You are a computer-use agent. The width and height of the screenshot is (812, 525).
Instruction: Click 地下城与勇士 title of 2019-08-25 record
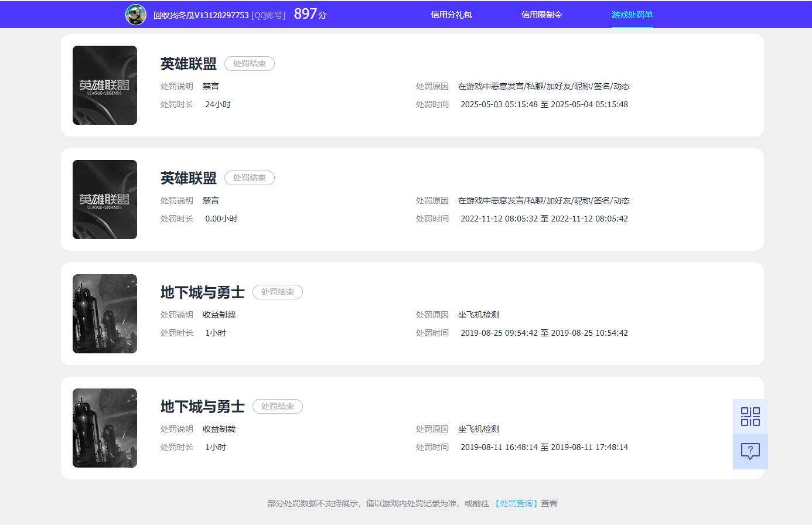coord(203,292)
